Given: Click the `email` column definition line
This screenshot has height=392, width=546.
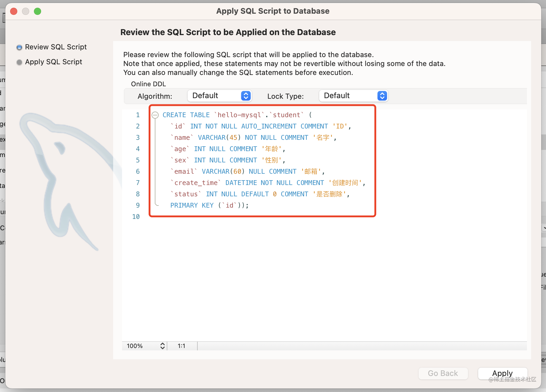Looking at the screenshot, I should [247, 172].
